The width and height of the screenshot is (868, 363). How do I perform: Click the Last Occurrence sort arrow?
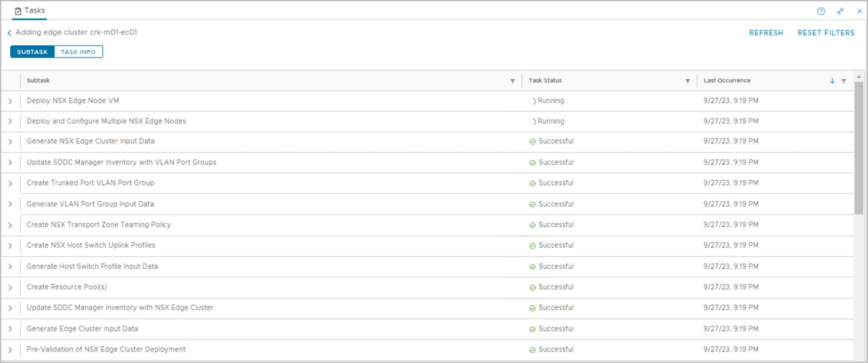tap(832, 81)
